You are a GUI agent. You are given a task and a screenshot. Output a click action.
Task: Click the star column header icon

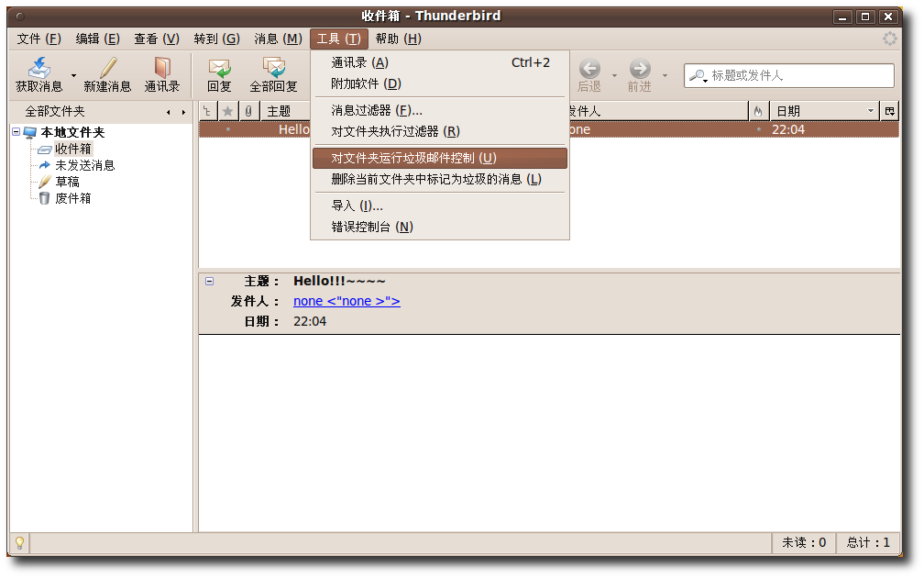pos(227,111)
